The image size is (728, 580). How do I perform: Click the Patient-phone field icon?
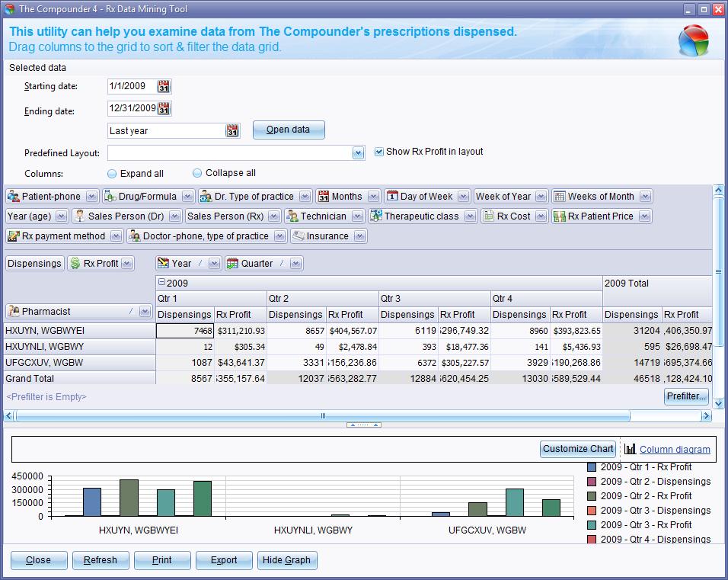point(14,197)
